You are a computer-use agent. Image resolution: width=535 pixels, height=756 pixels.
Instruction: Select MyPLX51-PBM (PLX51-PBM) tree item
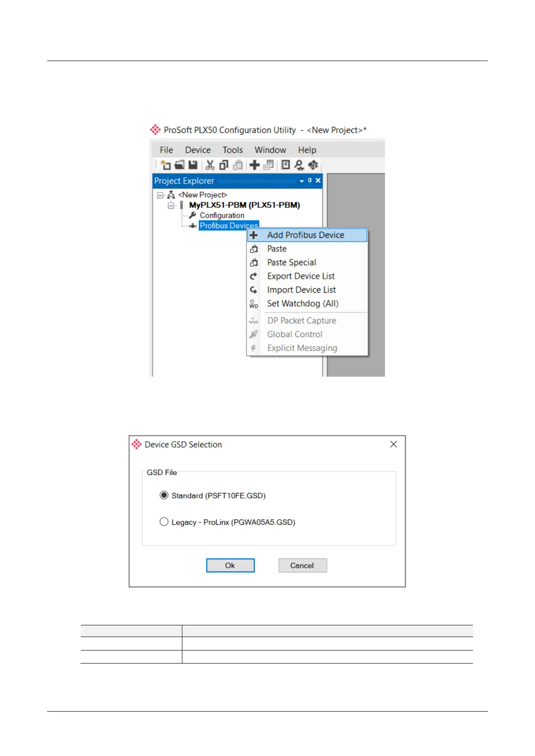[x=244, y=205]
